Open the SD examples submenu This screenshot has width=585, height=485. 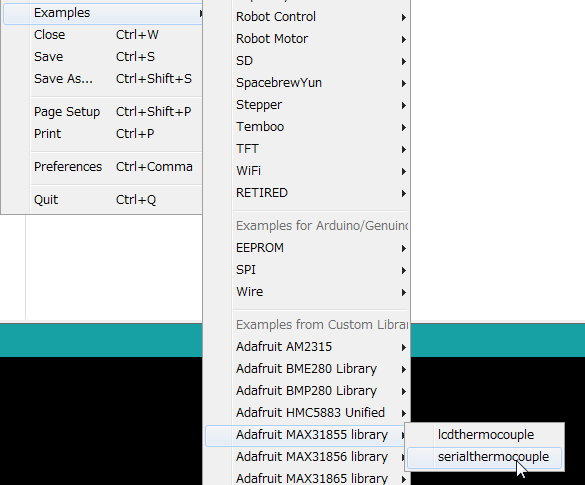click(308, 61)
